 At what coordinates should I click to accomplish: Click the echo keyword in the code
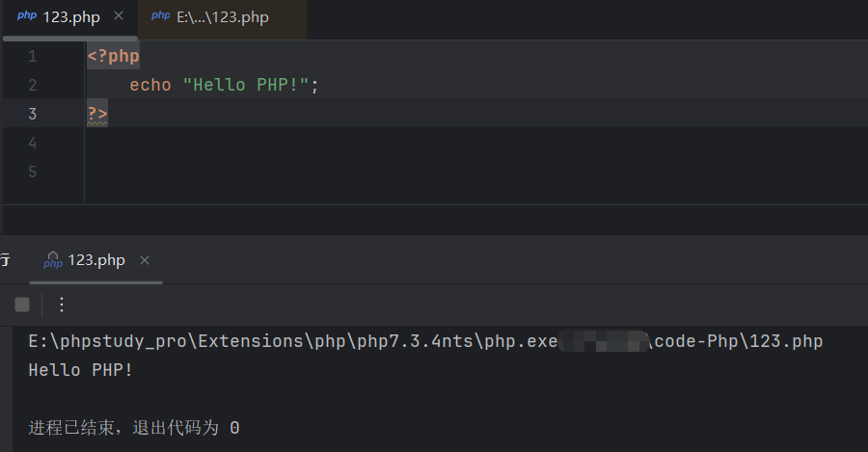pyautogui.click(x=149, y=86)
